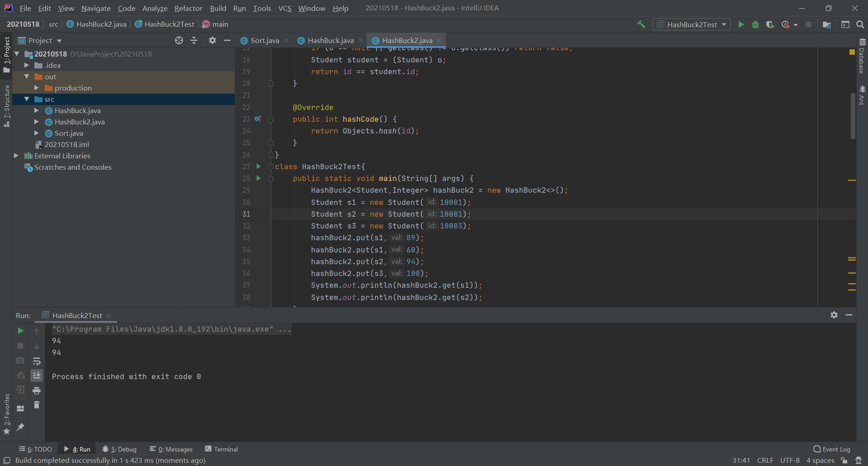The height and width of the screenshot is (466, 868).
Task: Open the VCS menu
Action: pyautogui.click(x=285, y=8)
